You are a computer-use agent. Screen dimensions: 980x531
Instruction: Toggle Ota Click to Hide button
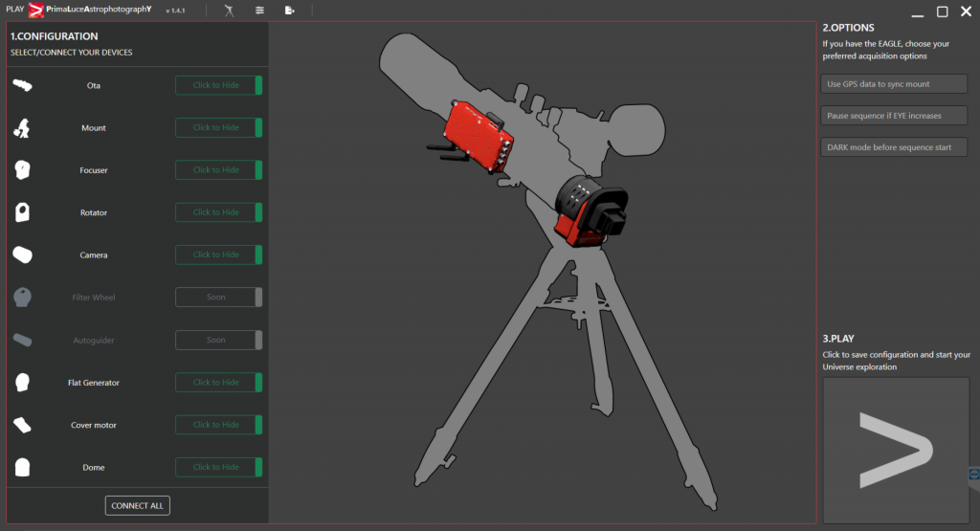[219, 85]
